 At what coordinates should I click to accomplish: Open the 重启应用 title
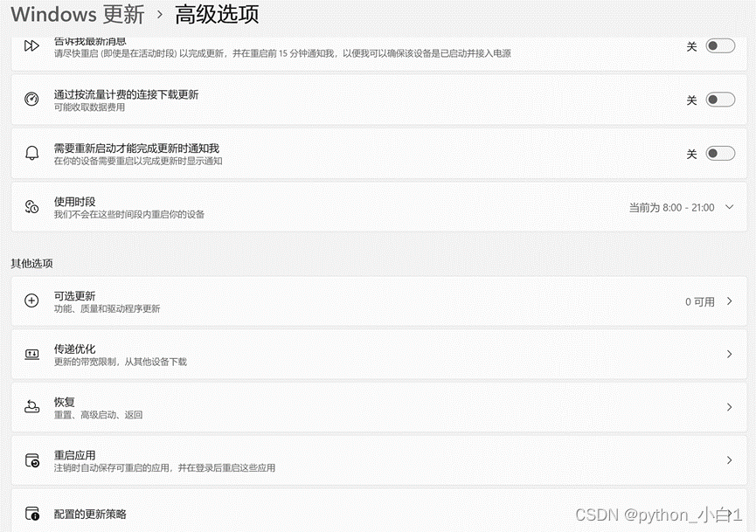click(75, 455)
